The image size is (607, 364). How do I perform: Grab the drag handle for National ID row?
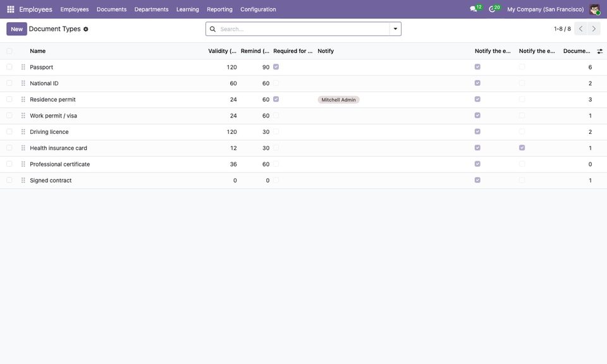(x=23, y=83)
